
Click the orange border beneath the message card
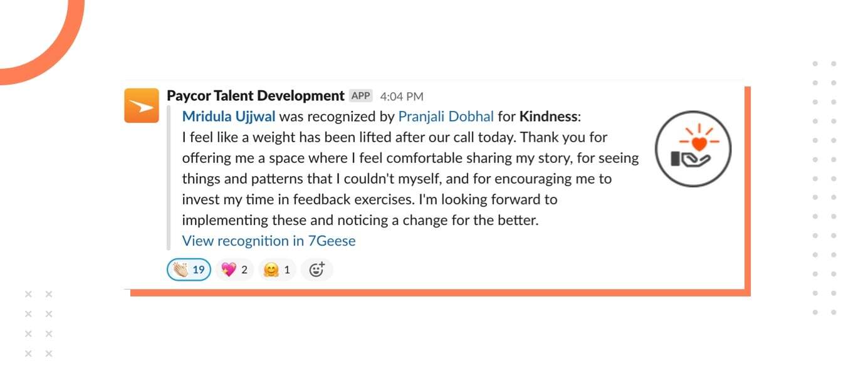point(439,293)
